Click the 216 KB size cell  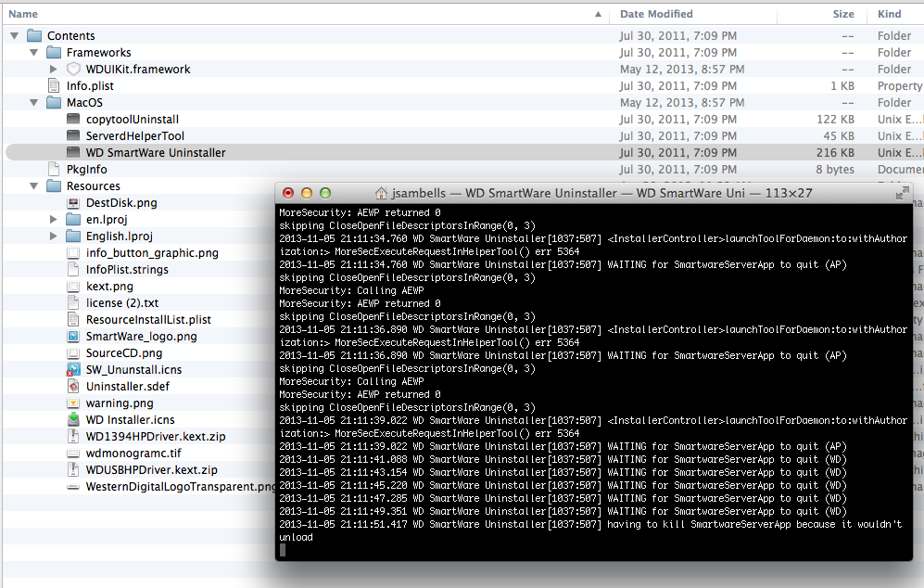835,152
